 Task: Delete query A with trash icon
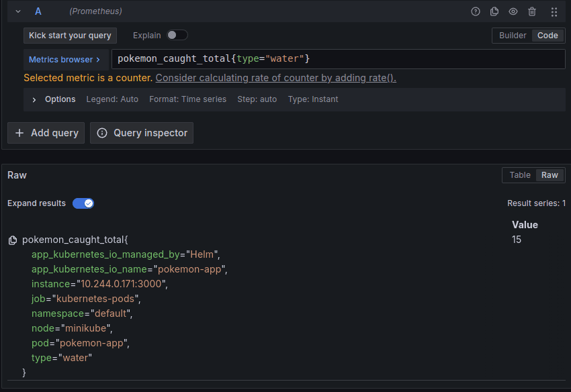(x=531, y=11)
